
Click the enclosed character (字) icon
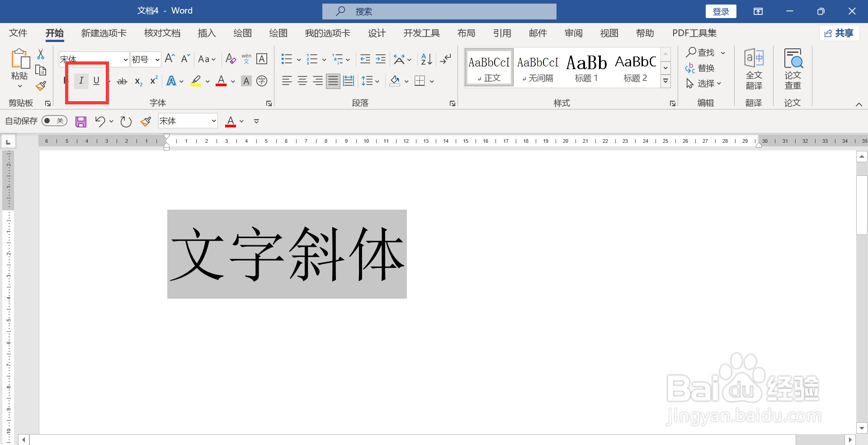262,81
